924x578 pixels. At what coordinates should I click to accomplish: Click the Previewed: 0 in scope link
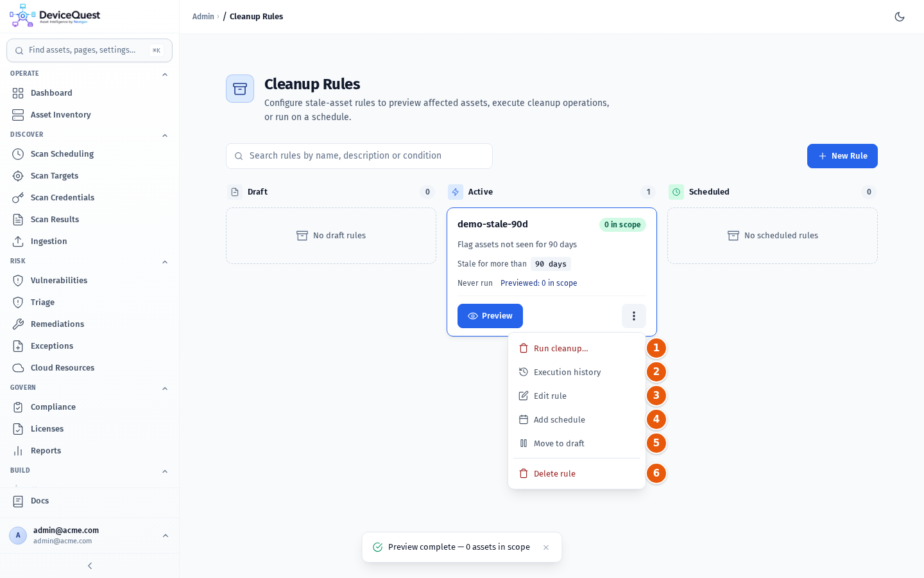[x=539, y=283]
